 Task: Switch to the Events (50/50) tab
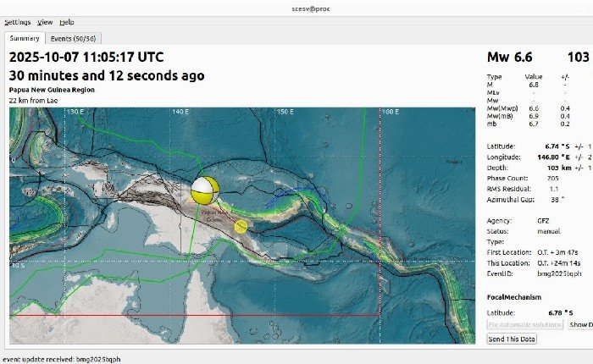click(x=73, y=38)
